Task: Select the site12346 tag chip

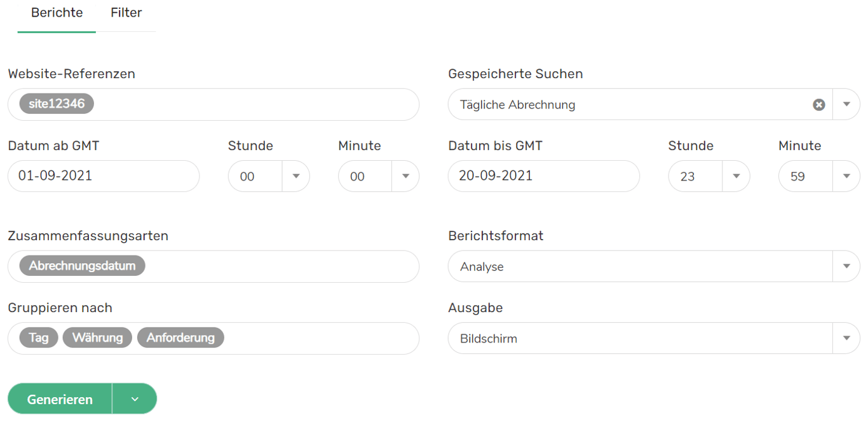Action: [57, 104]
